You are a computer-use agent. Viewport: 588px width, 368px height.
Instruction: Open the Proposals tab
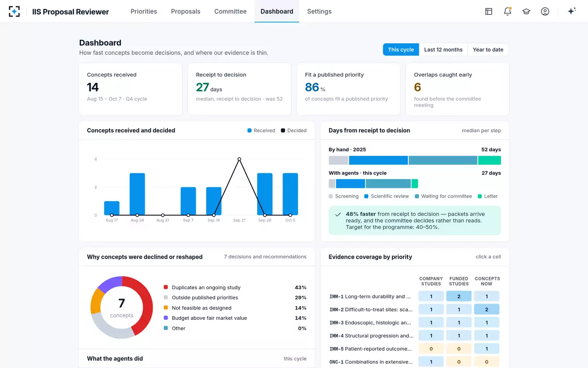click(186, 11)
